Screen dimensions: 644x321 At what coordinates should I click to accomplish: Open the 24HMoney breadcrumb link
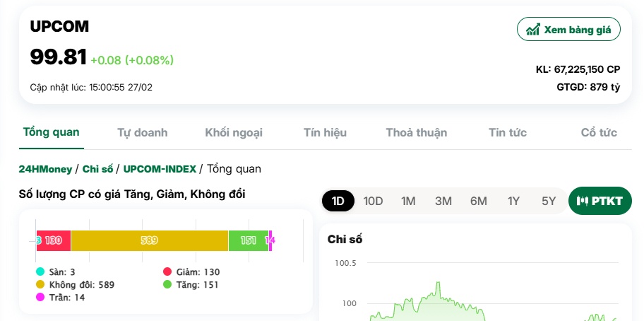click(44, 168)
